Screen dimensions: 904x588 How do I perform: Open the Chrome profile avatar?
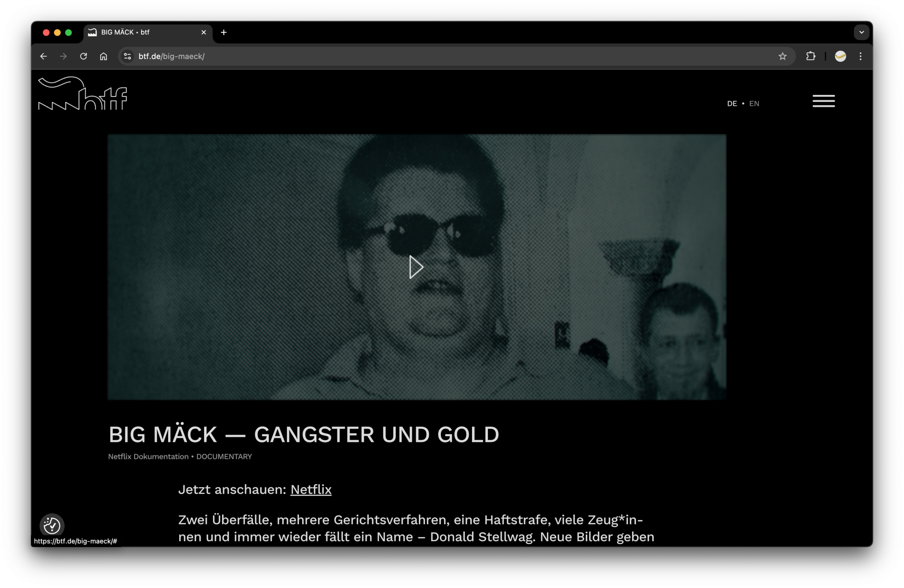pos(840,56)
